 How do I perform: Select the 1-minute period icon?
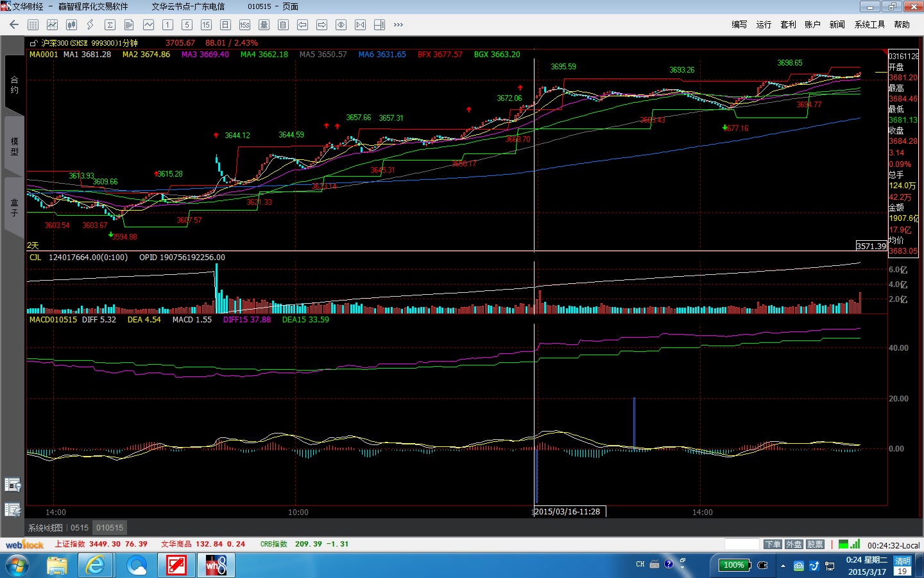coord(167,24)
